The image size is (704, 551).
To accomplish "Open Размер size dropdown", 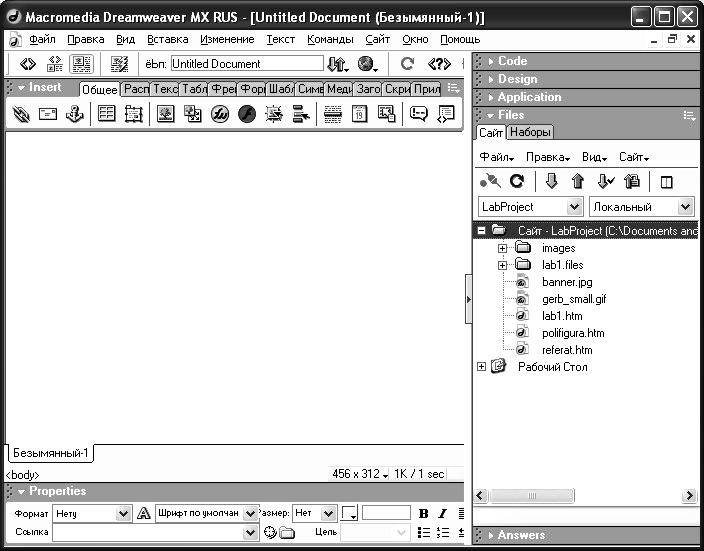I will click(x=328, y=513).
